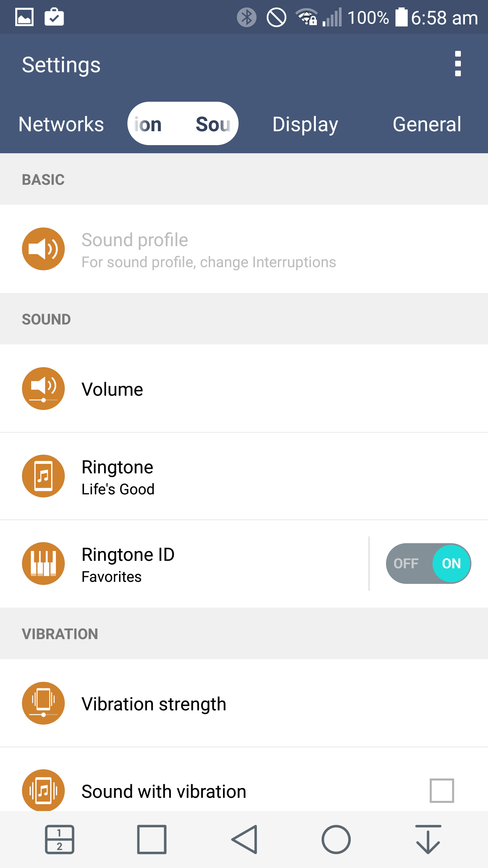Switch to the Networks tab
Viewport: 488px width, 868px height.
[x=61, y=124]
